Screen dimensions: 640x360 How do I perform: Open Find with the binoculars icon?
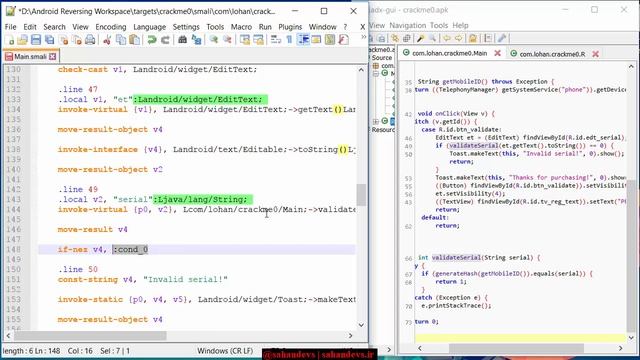182,40
